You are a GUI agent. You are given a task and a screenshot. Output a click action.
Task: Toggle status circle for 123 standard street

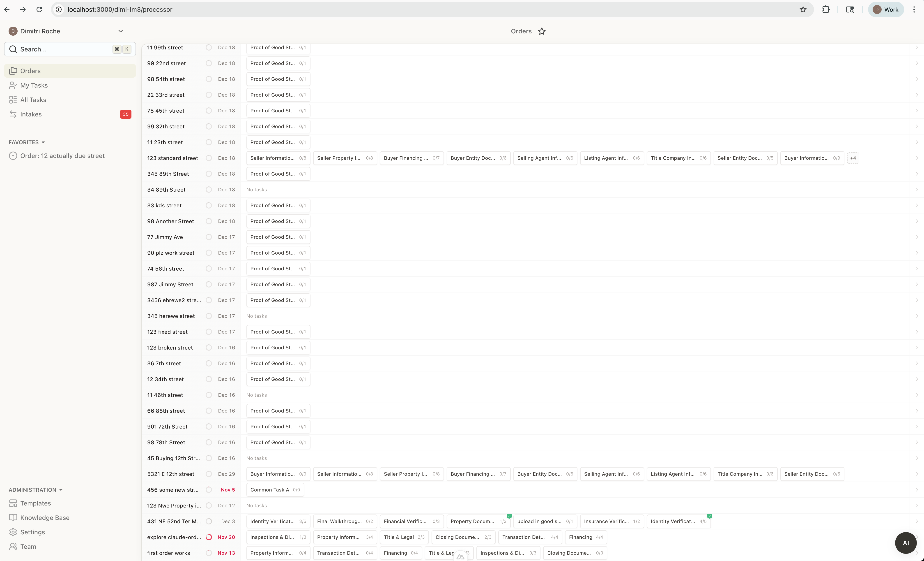[209, 158]
